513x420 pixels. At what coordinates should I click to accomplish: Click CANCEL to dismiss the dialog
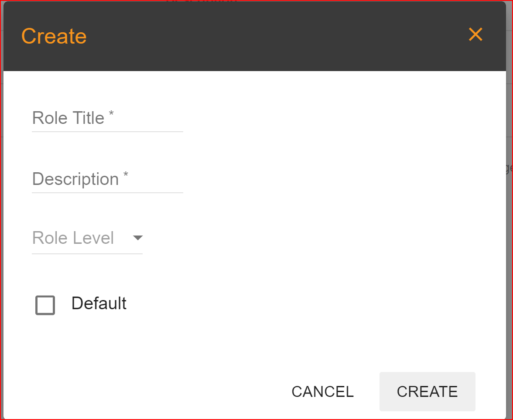pos(322,392)
